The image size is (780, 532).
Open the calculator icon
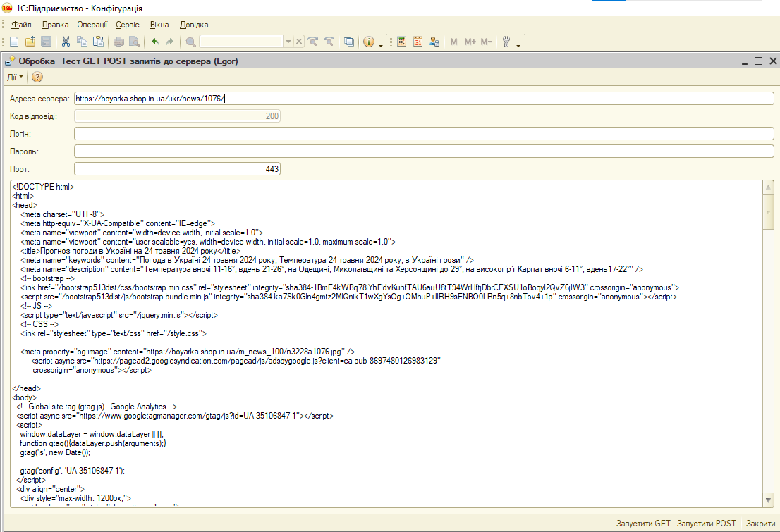point(402,42)
